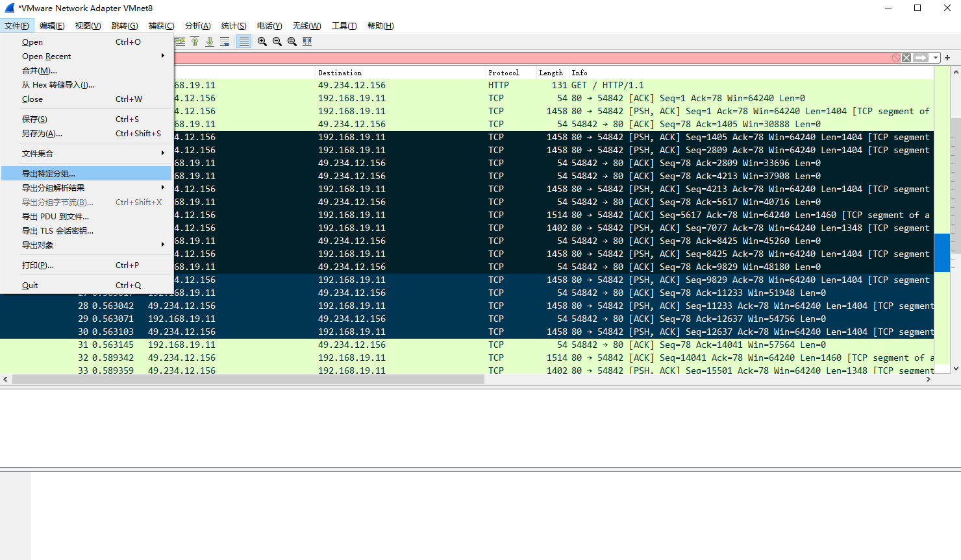Open the 捕获 menu
The image size is (961, 560).
pos(161,26)
